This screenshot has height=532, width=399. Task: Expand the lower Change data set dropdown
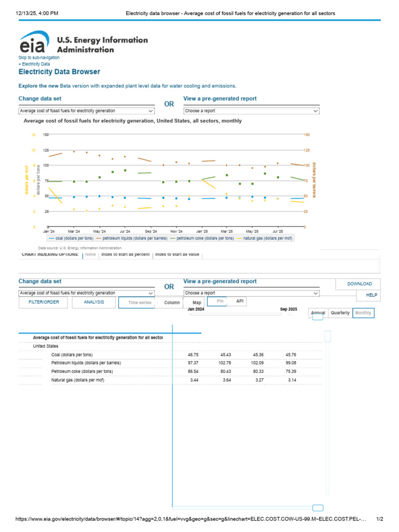[87, 293]
